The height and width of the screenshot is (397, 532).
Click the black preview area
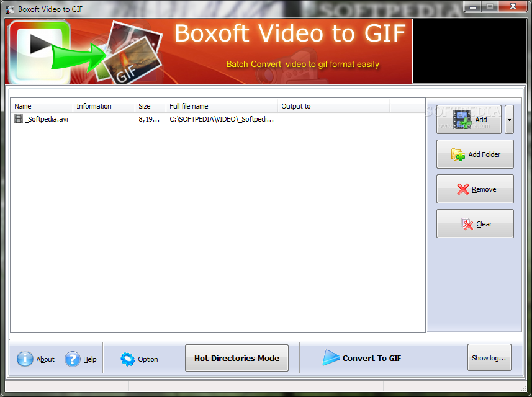point(469,51)
